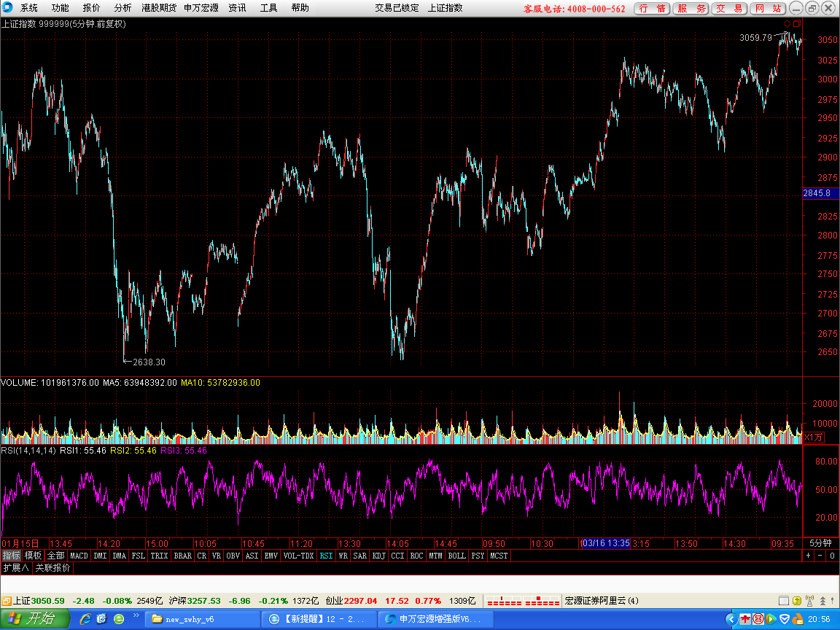The height and width of the screenshot is (630, 840).
Task: Switch to the CCI indicator
Action: point(397,556)
